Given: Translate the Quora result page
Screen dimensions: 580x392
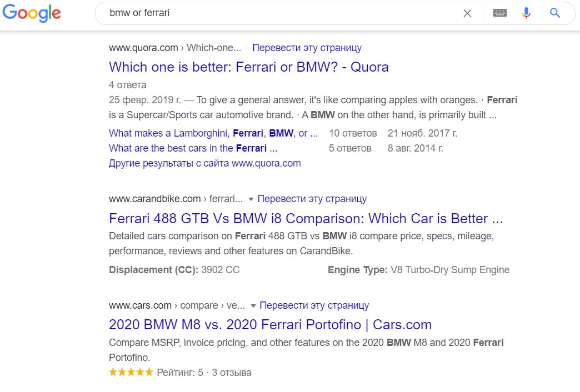Looking at the screenshot, I should point(307,48).
